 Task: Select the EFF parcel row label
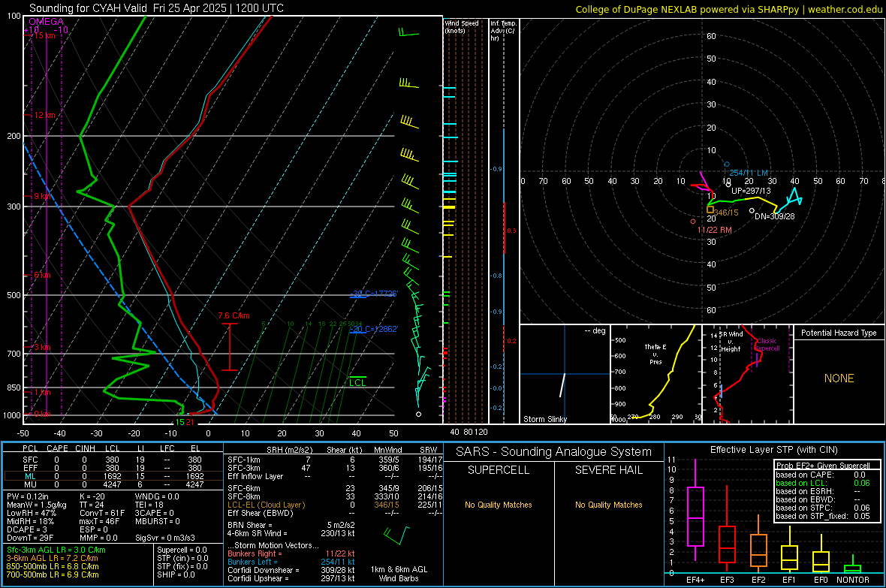pyautogui.click(x=30, y=468)
